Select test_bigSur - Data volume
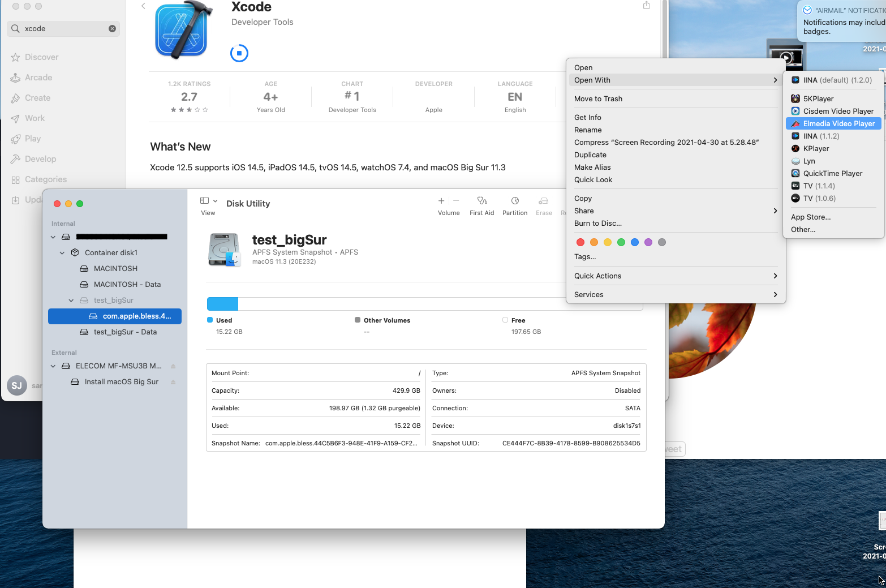The width and height of the screenshot is (886, 588). [115, 332]
